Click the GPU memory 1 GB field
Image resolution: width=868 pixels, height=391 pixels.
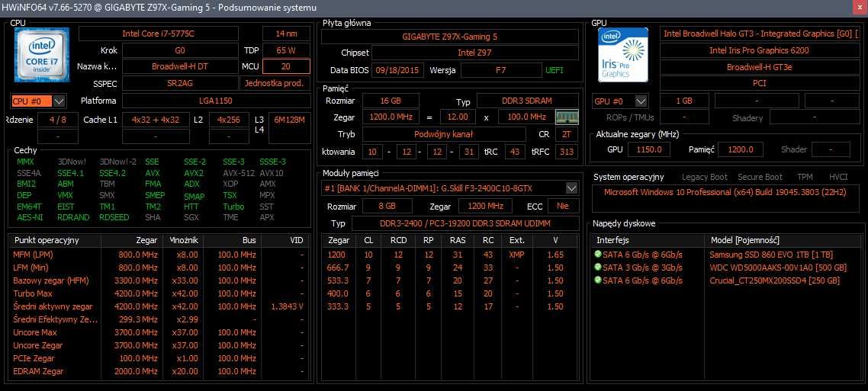click(684, 101)
